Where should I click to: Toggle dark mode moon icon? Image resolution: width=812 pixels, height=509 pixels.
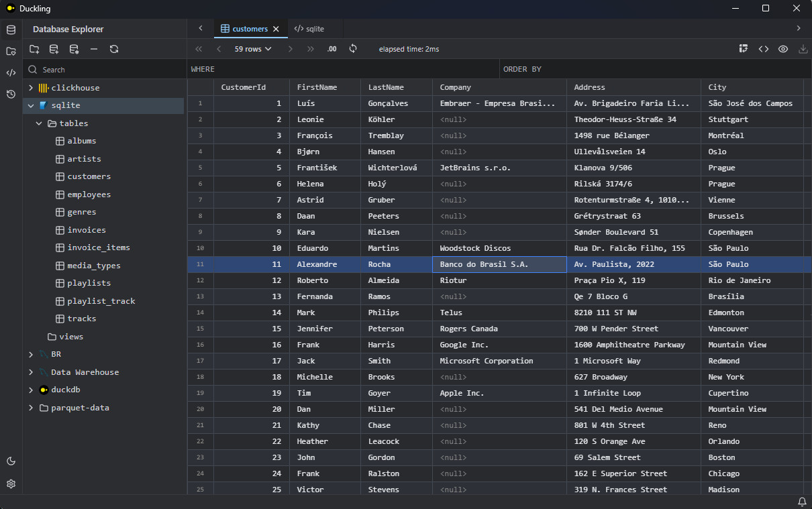(11, 461)
